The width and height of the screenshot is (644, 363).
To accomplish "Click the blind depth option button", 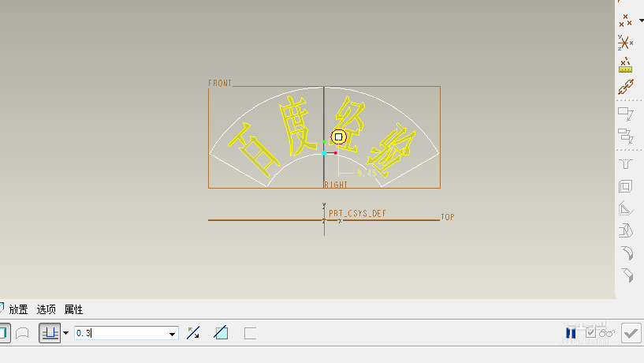I will tap(50, 333).
